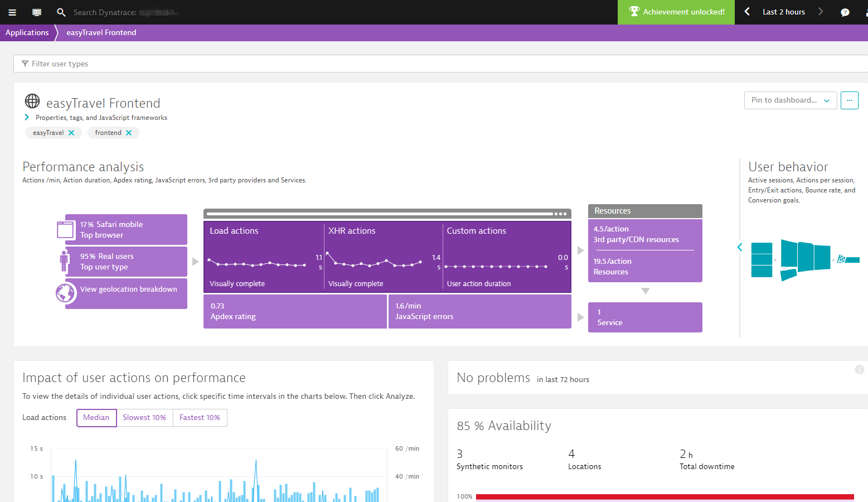
Task: Select the Median load actions option
Action: coord(96,418)
